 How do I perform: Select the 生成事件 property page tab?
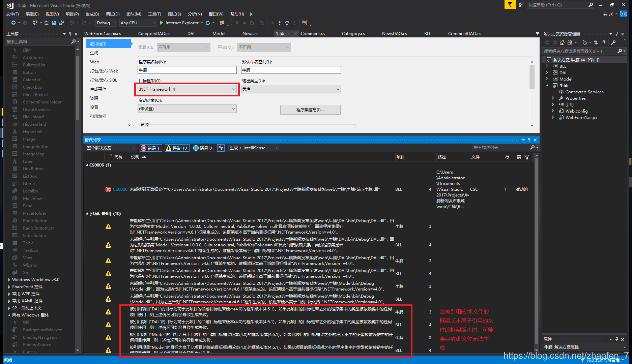tap(98, 89)
